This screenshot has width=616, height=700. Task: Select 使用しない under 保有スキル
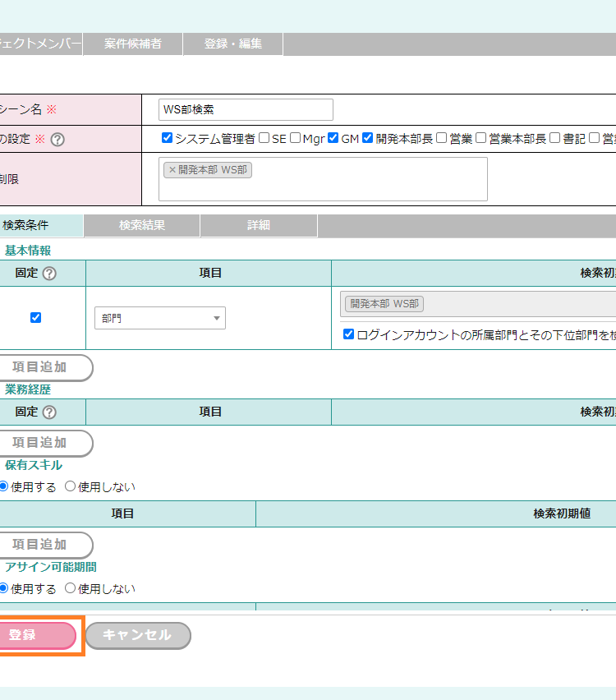pyautogui.click(x=70, y=486)
